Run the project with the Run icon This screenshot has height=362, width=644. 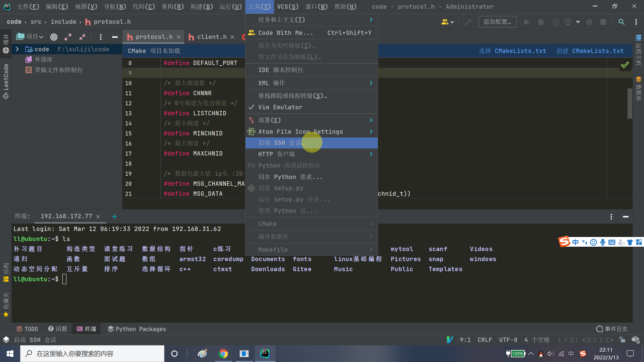526,22
